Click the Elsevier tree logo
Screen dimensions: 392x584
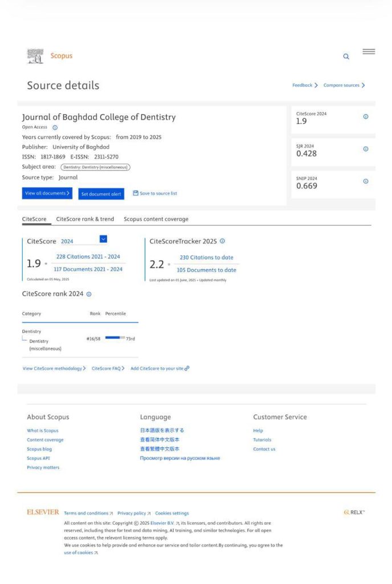35,56
